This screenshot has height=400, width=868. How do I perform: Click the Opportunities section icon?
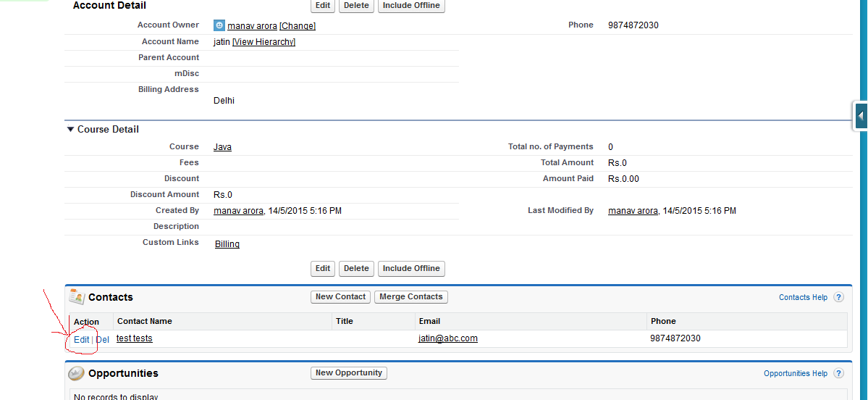click(77, 373)
